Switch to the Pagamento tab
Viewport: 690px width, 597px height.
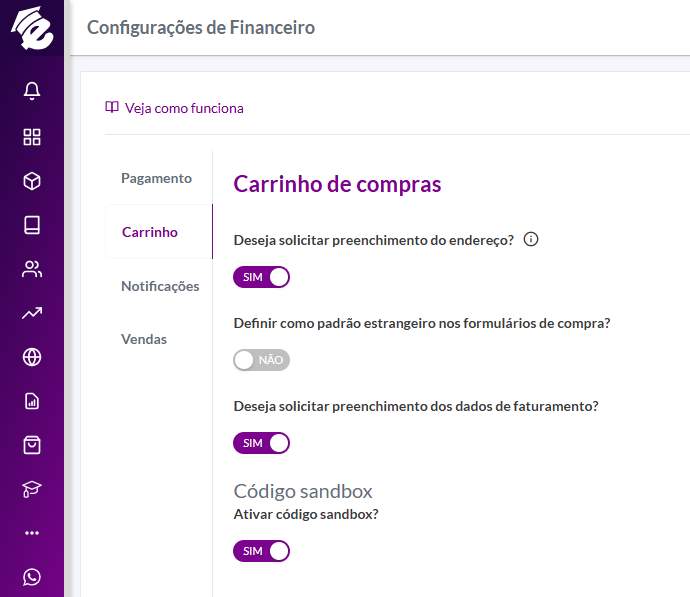tap(156, 178)
